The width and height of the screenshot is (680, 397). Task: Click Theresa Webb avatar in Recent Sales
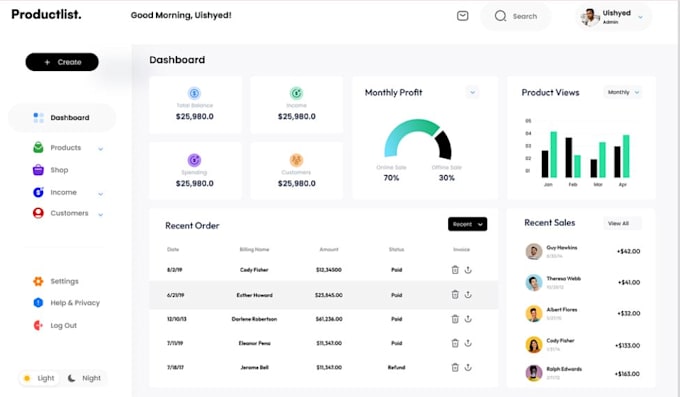(x=534, y=282)
